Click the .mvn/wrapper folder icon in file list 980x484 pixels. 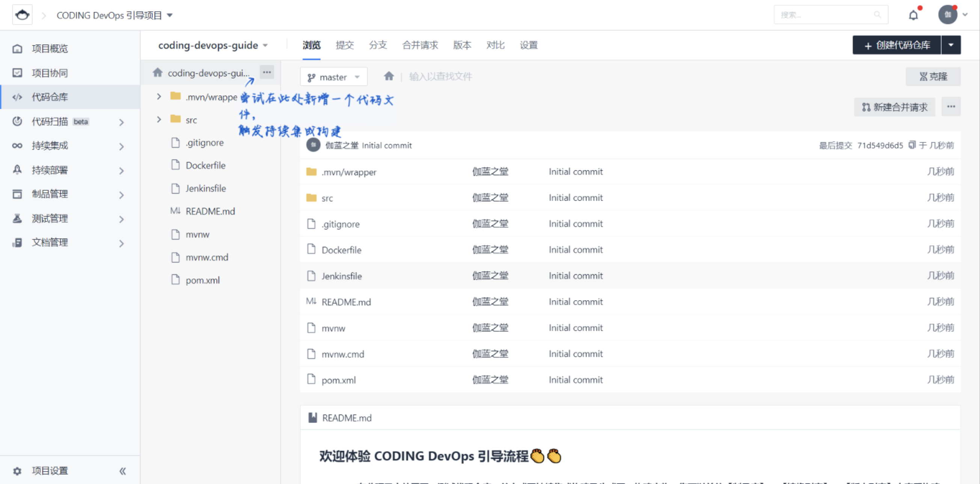(x=311, y=172)
